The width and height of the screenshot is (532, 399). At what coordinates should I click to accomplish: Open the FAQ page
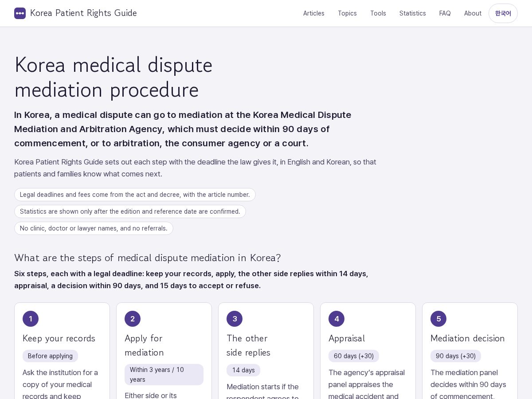(445, 13)
